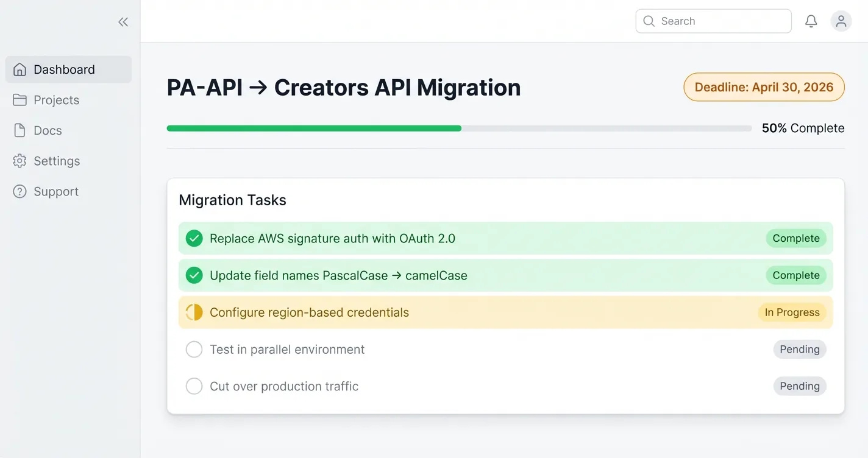The width and height of the screenshot is (868, 458).
Task: Click the Docs document icon
Action: coord(19,130)
